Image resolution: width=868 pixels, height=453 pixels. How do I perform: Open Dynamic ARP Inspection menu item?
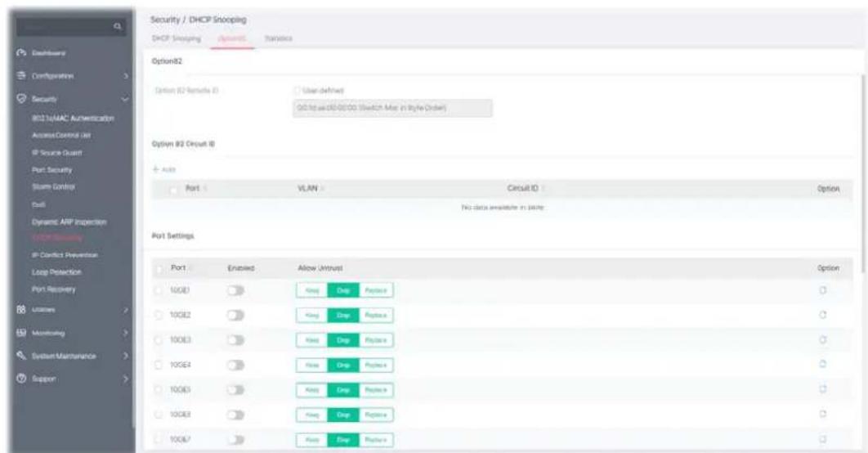[69, 222]
